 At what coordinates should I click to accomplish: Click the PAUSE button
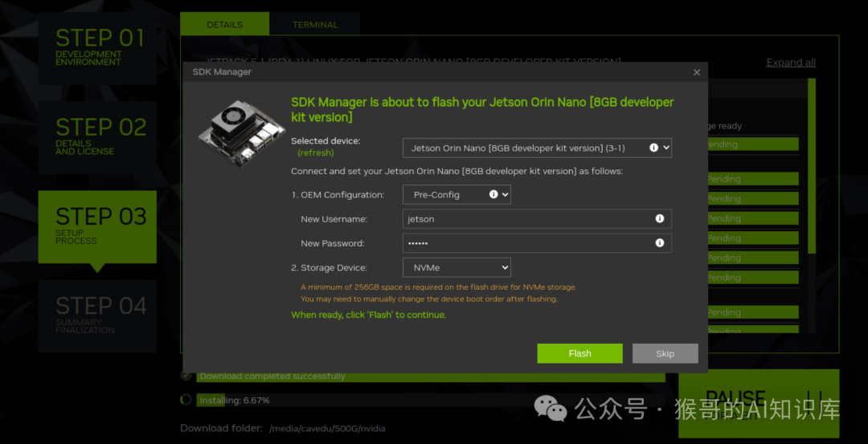(759, 404)
